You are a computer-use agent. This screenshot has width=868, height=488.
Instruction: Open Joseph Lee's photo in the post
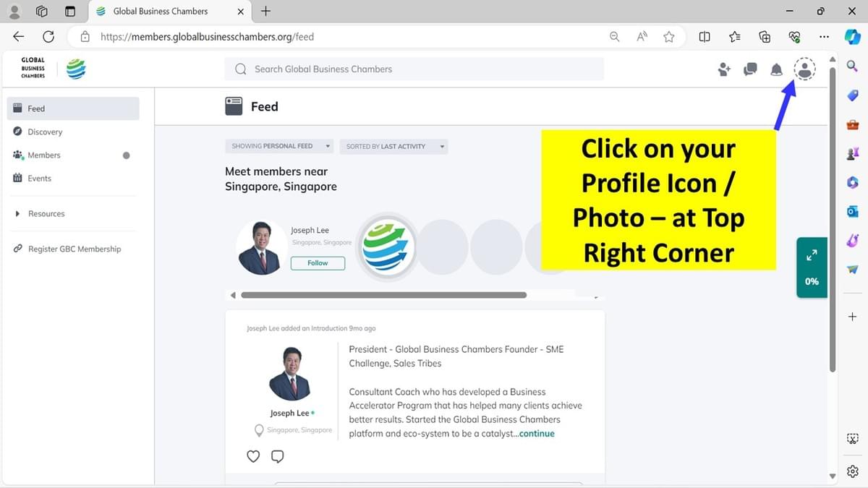(289, 374)
